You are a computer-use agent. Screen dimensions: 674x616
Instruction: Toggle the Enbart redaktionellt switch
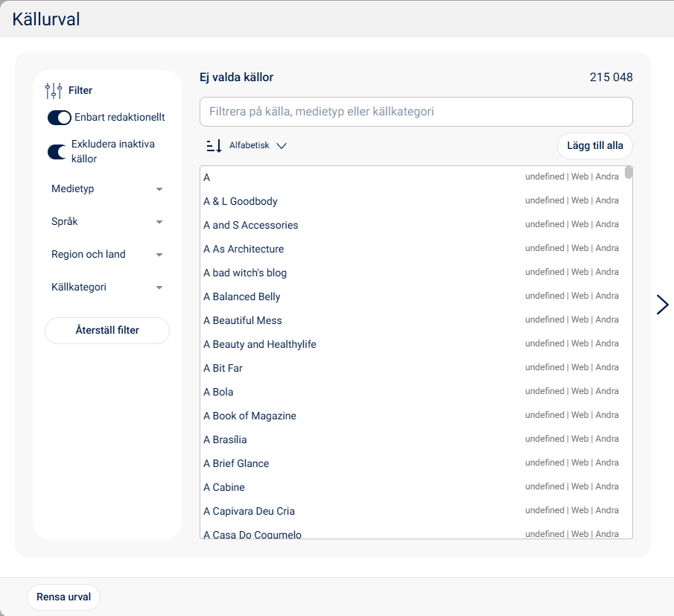click(60, 118)
